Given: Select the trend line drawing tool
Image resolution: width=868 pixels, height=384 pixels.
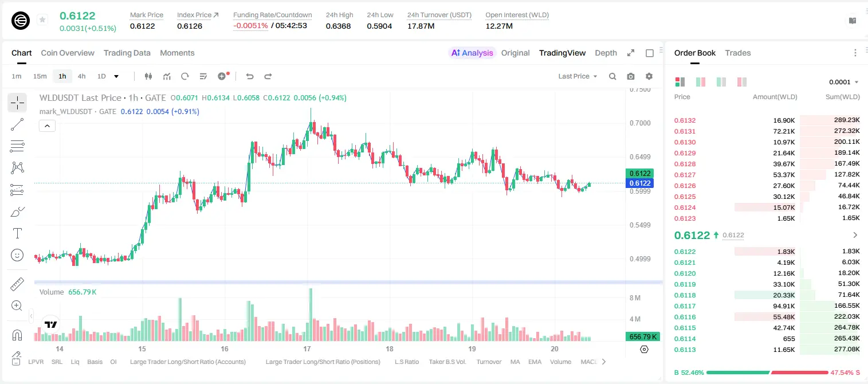Looking at the screenshot, I should pyautogui.click(x=17, y=124).
